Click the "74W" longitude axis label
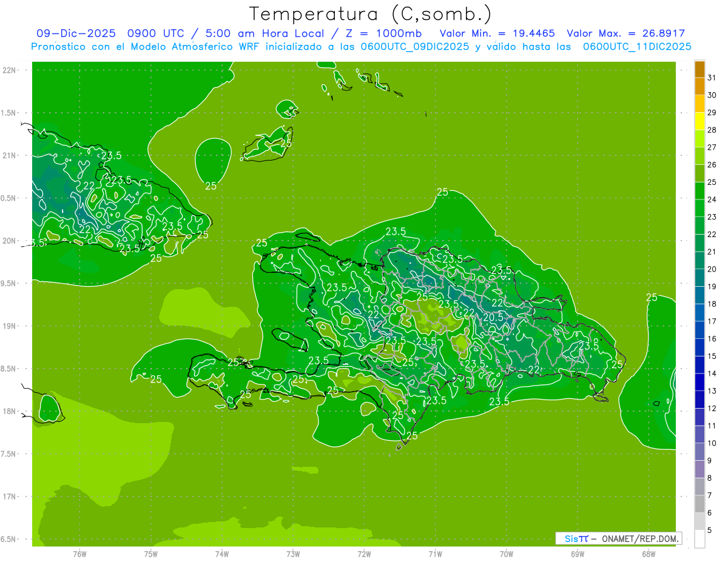728x562 pixels. [x=222, y=554]
